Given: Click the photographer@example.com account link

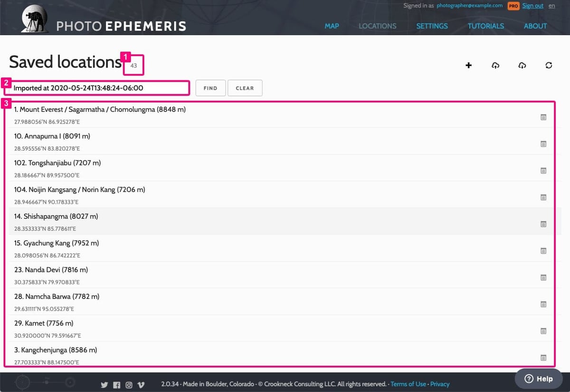Looking at the screenshot, I should point(469,6).
